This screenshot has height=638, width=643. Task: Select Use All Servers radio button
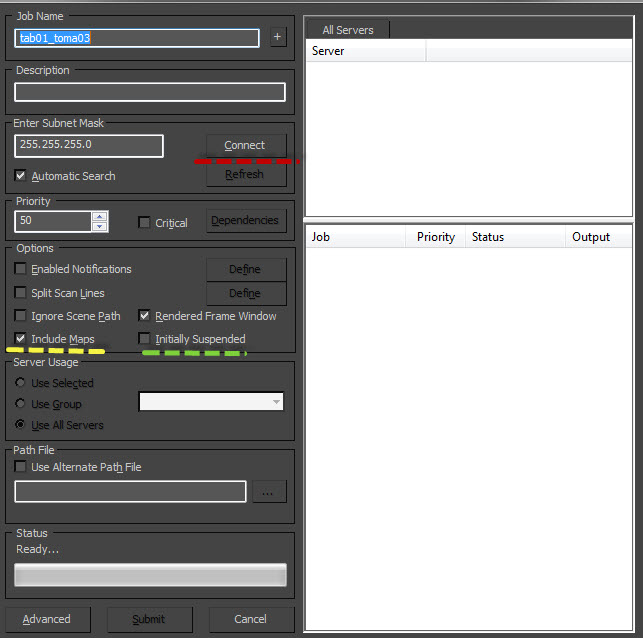click(20, 424)
